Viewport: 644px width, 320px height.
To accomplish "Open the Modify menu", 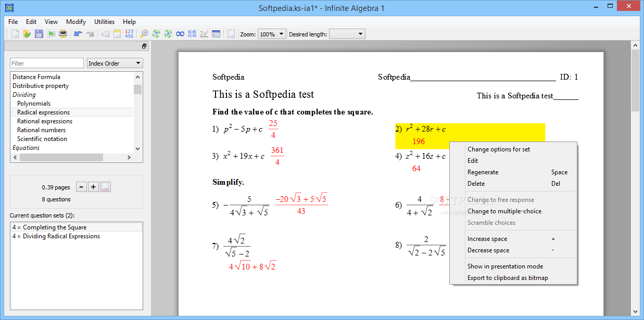I will pyautogui.click(x=76, y=22).
